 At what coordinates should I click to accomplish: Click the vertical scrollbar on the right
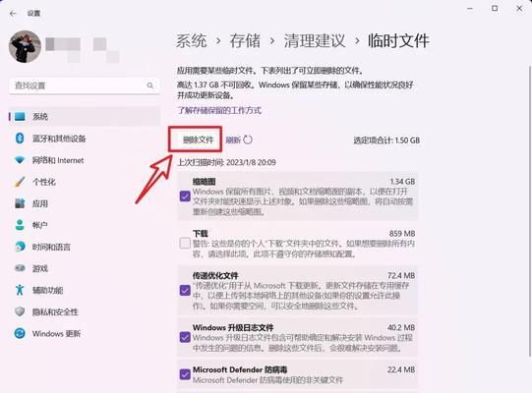530,210
